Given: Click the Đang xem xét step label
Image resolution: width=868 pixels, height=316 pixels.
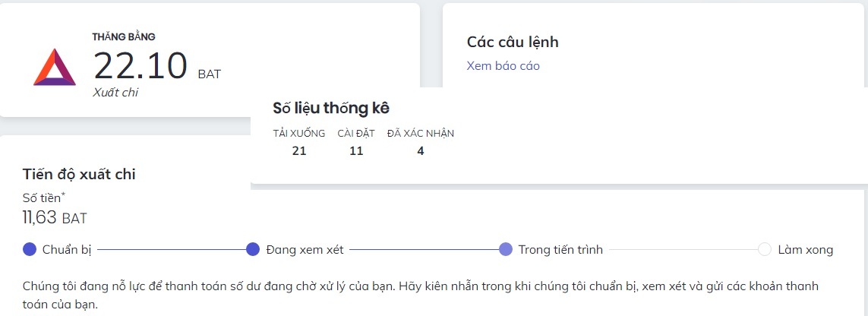Looking at the screenshot, I should point(305,249).
